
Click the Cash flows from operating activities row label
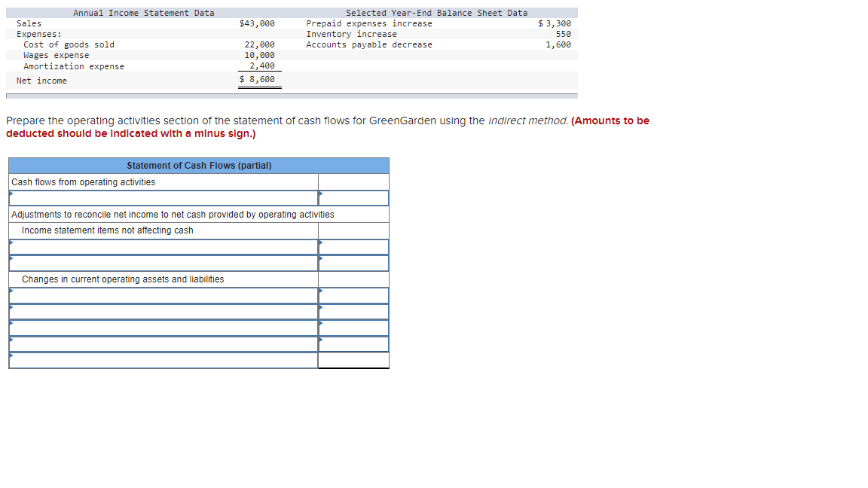coord(83,181)
